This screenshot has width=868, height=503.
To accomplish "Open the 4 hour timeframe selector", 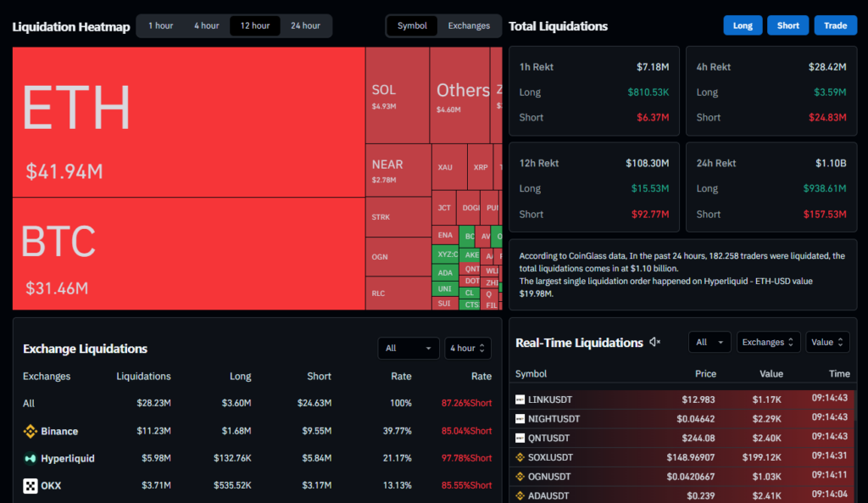I will click(x=467, y=348).
